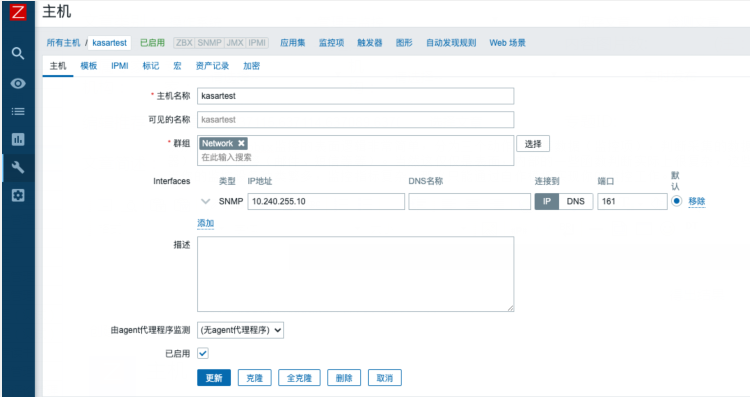
Task: Click the Zabbix logo icon
Action: [x=18, y=11]
